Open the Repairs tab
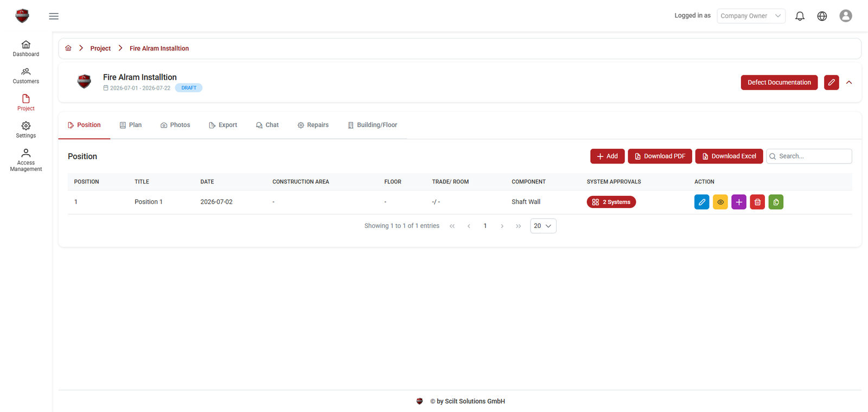868x412 pixels. [313, 125]
